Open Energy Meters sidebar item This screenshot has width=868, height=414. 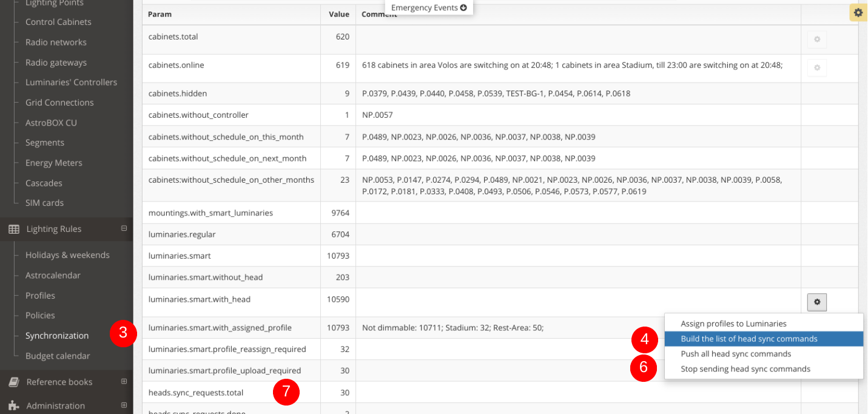tap(53, 163)
